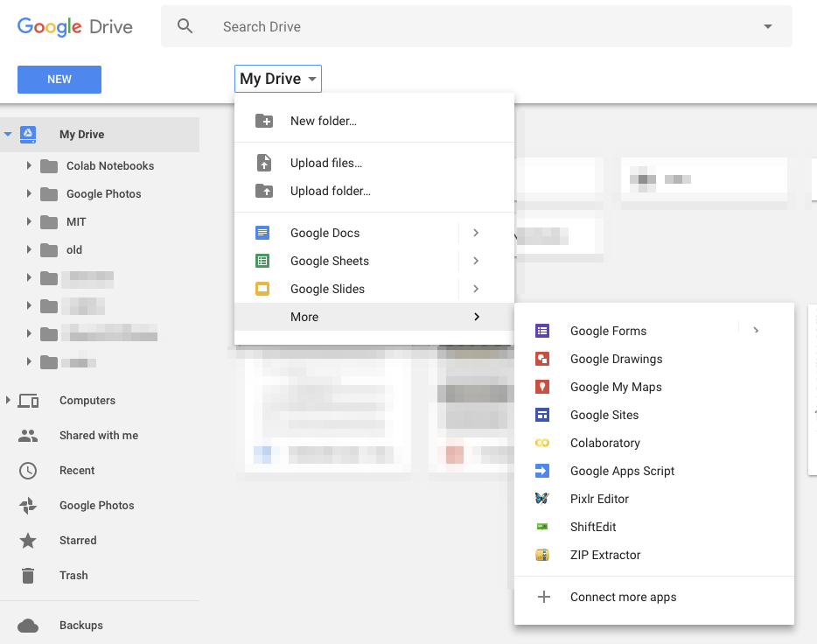Open the Colab Notebooks folder
Screen dimensions: 817x644
point(110,165)
